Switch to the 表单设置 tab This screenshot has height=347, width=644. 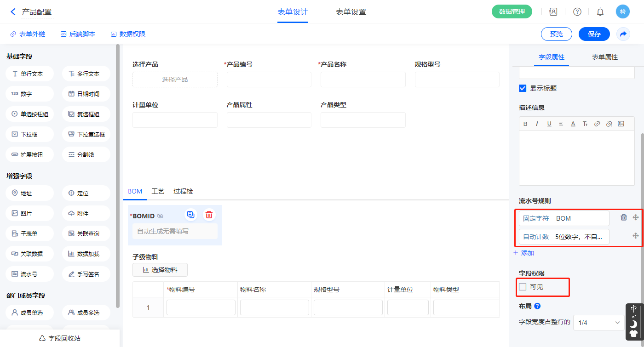(x=351, y=12)
